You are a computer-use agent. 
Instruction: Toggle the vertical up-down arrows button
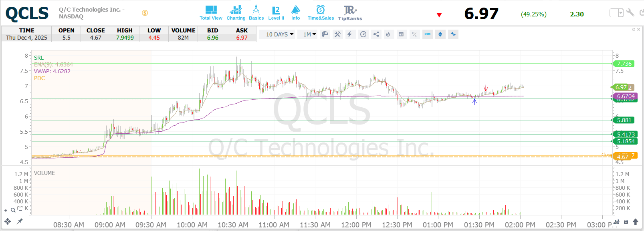(x=440, y=34)
